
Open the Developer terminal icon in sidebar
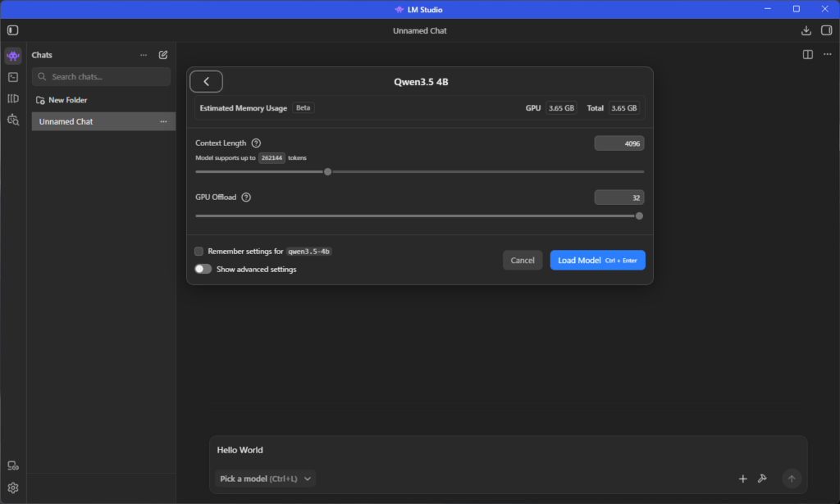tap(12, 77)
